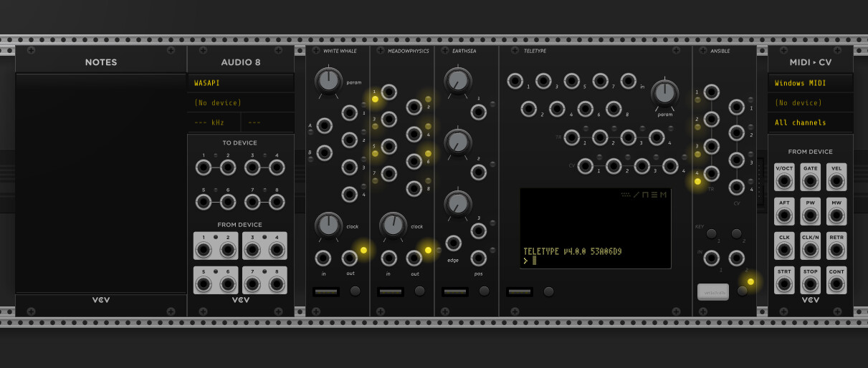Click Teletype input jack 1
The height and width of the screenshot is (368, 868).
pyautogui.click(x=515, y=81)
